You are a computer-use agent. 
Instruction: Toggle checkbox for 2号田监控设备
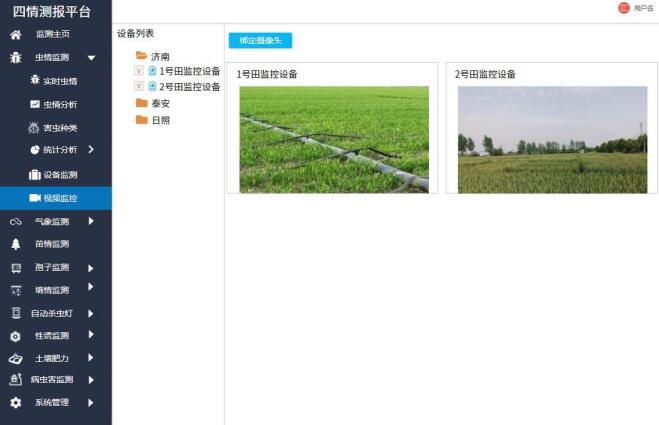click(139, 86)
